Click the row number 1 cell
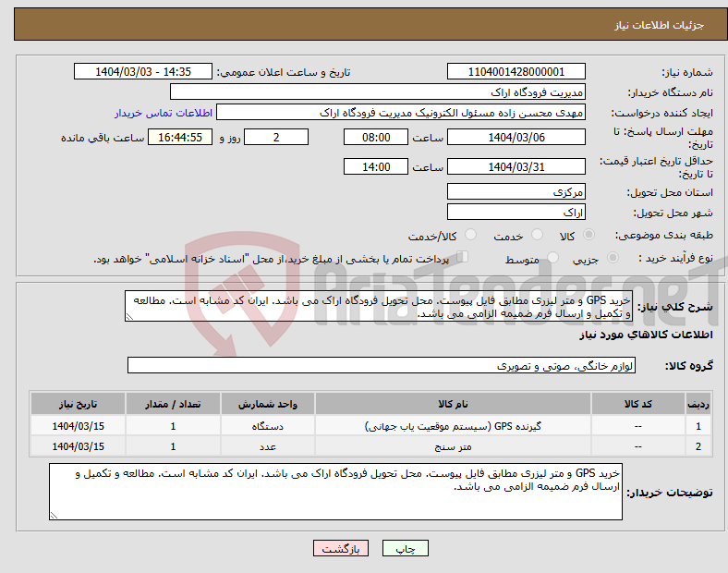 click(x=698, y=426)
